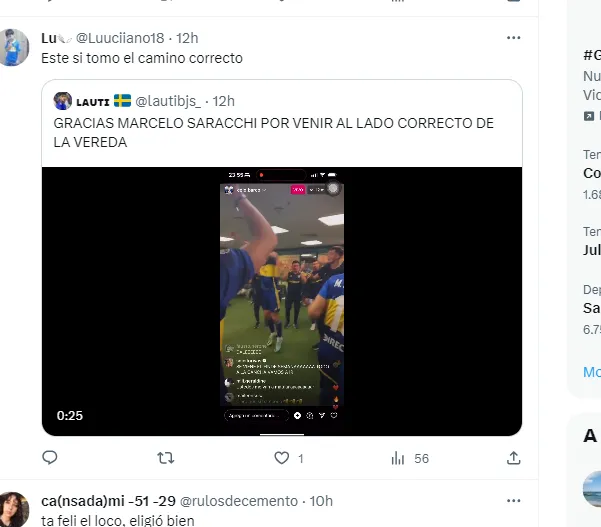Viewport: 601px width, 527px height.
Task: Click the 12h timestamp on Luuciiano18's tweet
Action: [x=187, y=38]
